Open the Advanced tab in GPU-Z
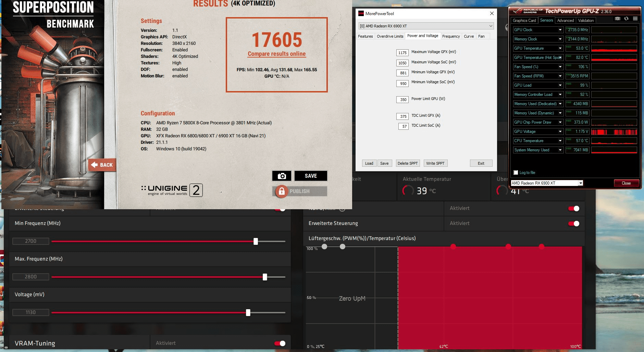644x352 pixels. coord(565,21)
